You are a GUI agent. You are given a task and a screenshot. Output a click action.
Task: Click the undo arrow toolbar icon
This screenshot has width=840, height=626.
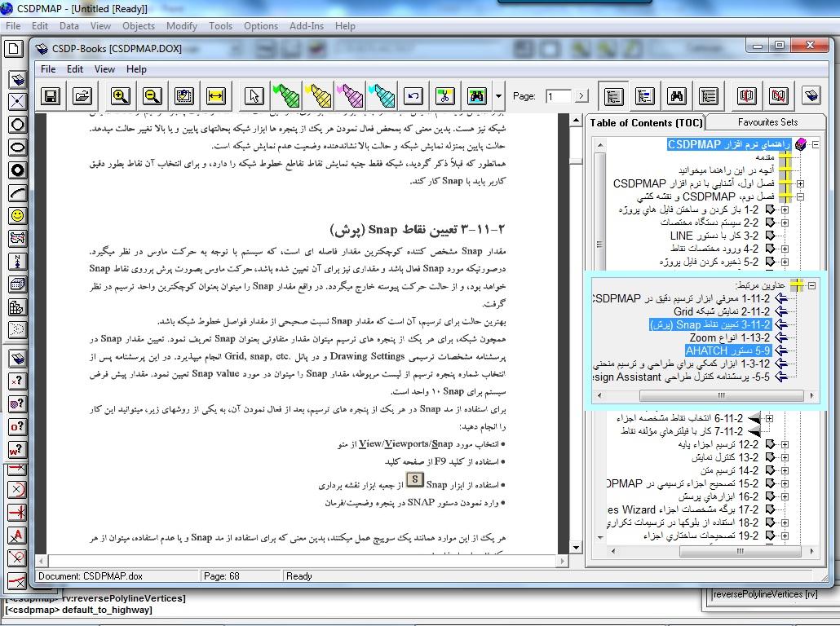click(413, 96)
